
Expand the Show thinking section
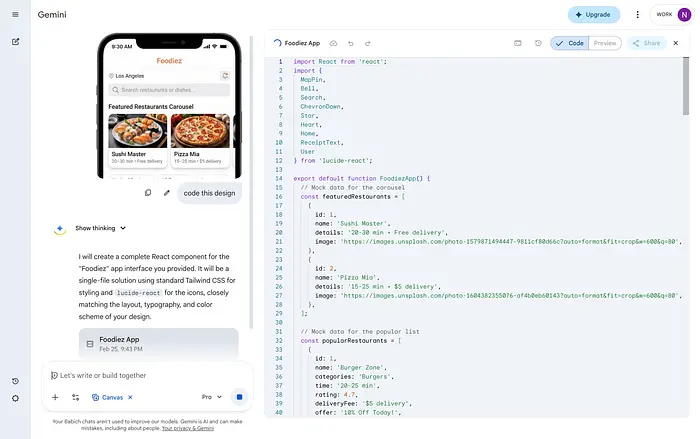pos(101,228)
